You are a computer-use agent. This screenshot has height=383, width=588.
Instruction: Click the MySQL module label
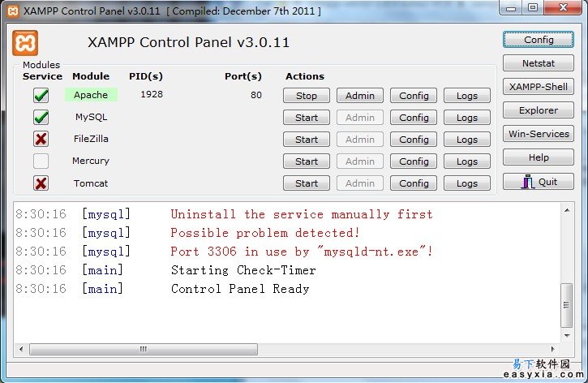(91, 117)
